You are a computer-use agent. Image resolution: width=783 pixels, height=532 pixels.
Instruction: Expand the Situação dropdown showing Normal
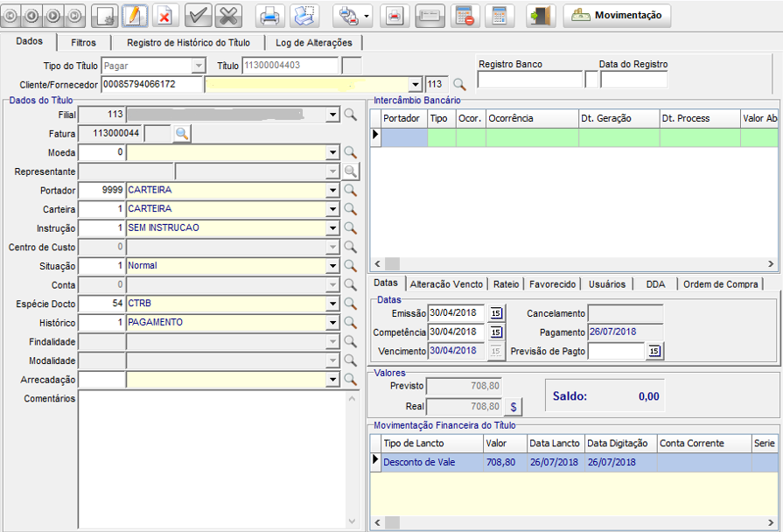pos(332,266)
